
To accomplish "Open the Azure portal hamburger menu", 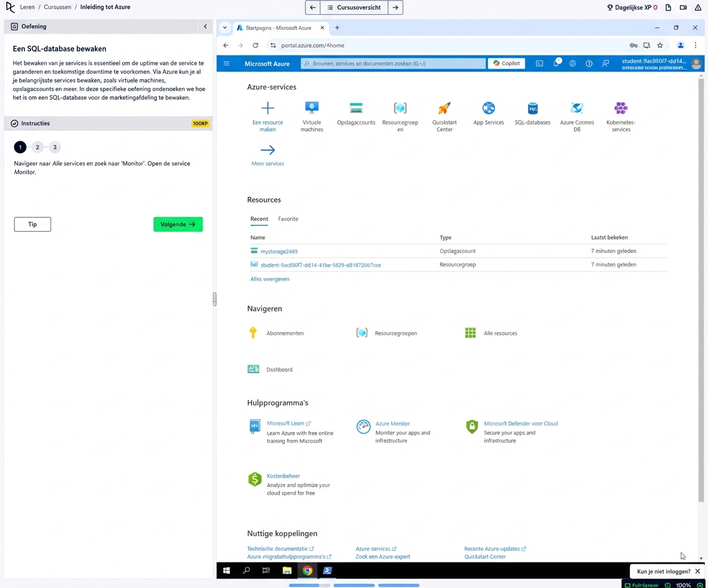I will (227, 64).
